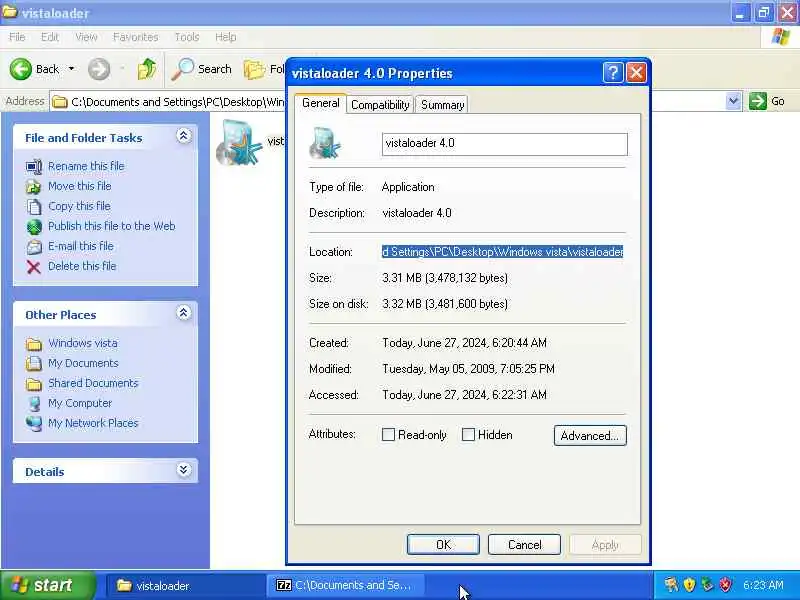Image resolution: width=800 pixels, height=600 pixels.
Task: Open Search with the magnifier icon
Action: tap(182, 69)
